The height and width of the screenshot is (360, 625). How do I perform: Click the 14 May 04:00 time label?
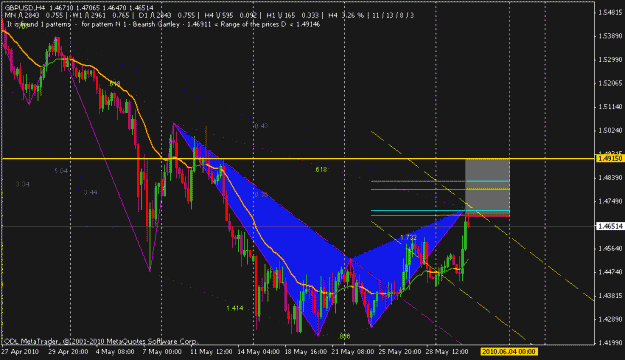coord(258,352)
